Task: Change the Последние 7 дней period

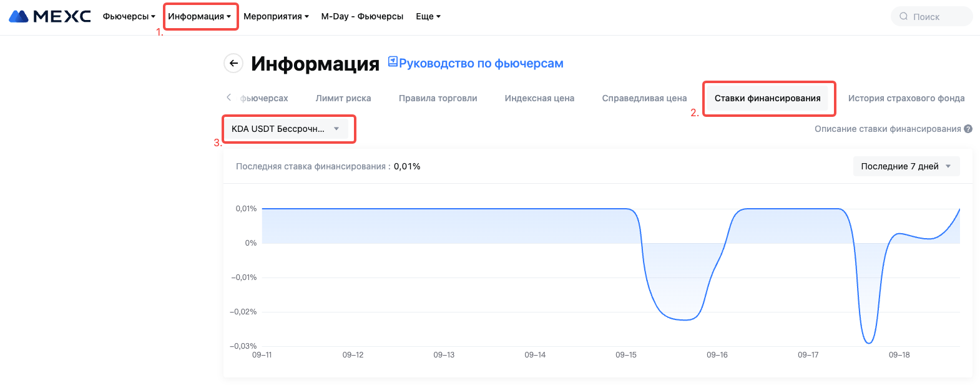Action: pos(906,166)
